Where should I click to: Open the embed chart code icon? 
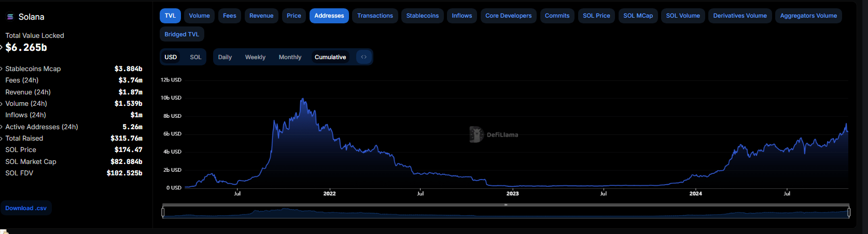coord(364,57)
